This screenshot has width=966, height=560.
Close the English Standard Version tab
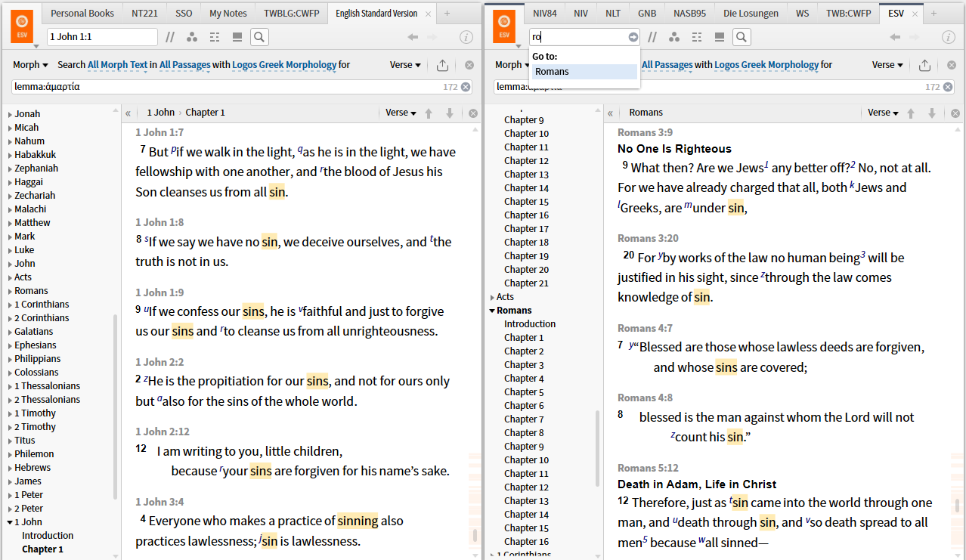(429, 14)
